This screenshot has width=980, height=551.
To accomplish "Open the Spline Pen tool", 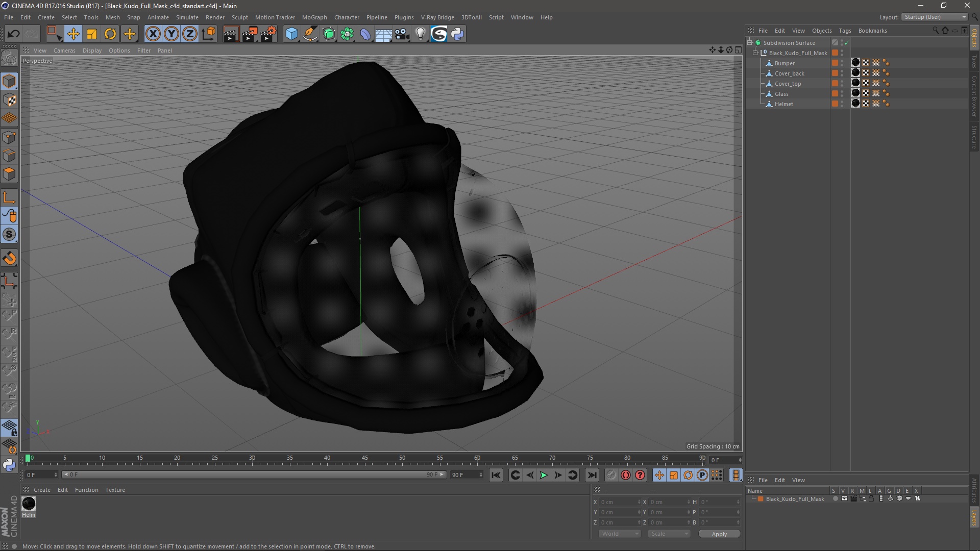I will (x=310, y=34).
